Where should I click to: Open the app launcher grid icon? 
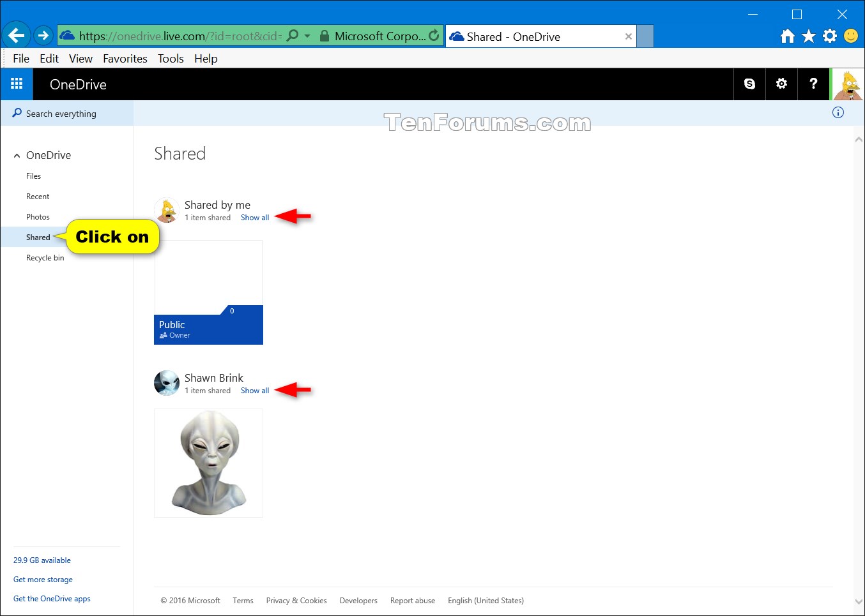pos(17,84)
